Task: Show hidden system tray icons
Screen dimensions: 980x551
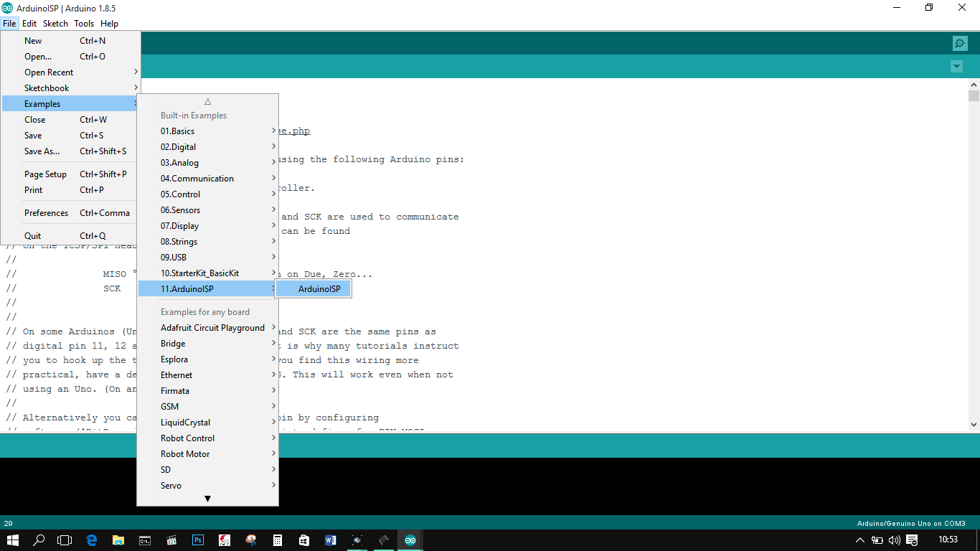Action: point(860,540)
